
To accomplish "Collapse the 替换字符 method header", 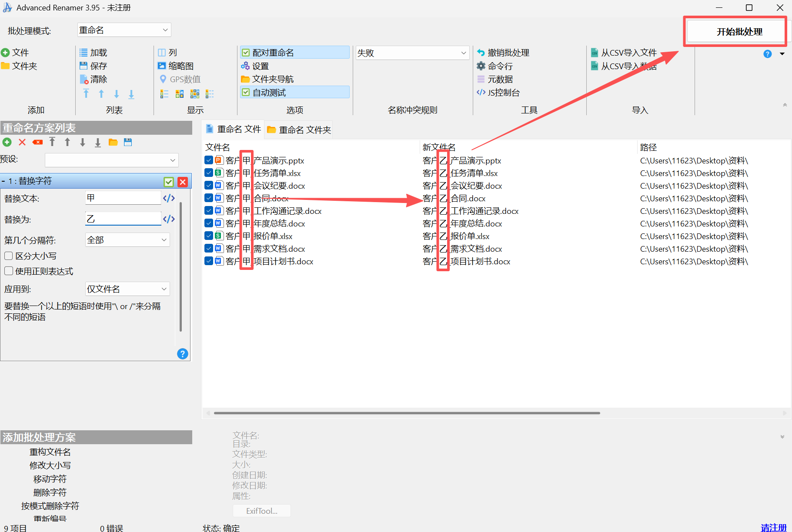I will click(x=3, y=181).
